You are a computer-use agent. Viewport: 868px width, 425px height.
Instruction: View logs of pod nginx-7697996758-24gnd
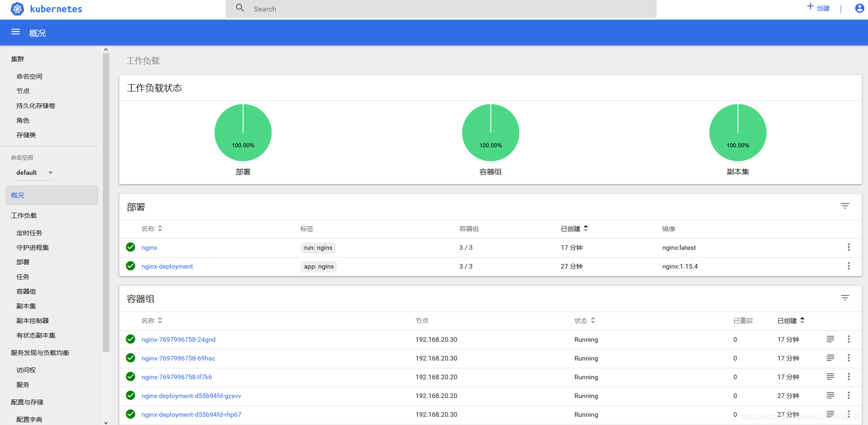coord(830,339)
